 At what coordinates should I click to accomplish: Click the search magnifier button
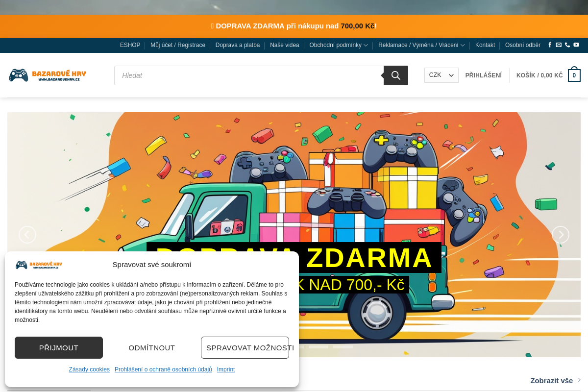396,75
